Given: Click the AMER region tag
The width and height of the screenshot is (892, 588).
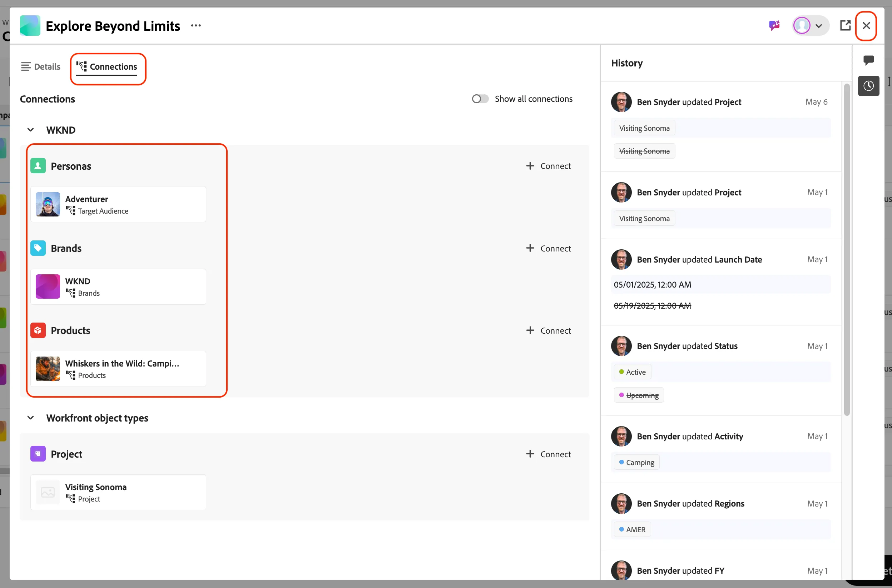Looking at the screenshot, I should pos(632,529).
